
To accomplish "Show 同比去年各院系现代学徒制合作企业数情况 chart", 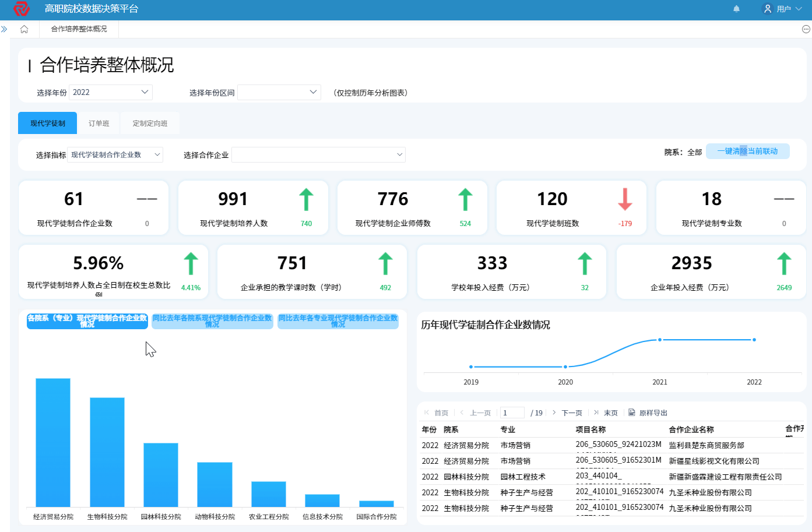I will [212, 321].
